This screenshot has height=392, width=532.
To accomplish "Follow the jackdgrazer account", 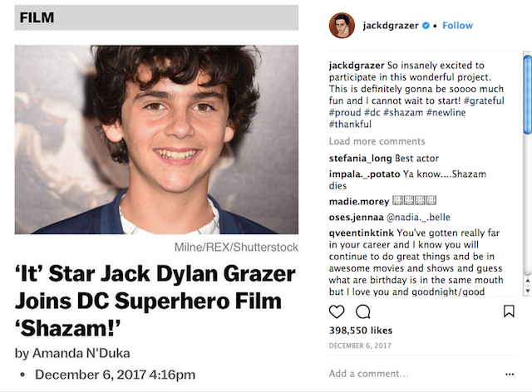I will [x=457, y=26].
